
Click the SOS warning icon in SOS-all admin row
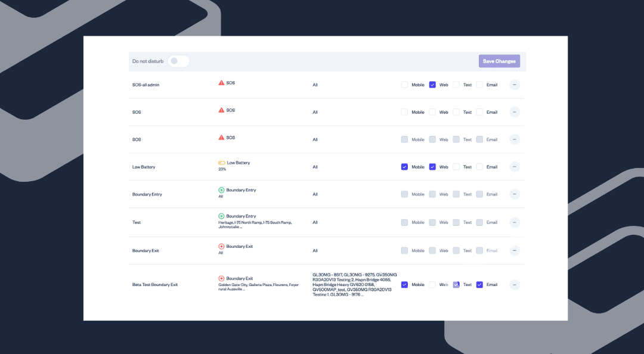tap(221, 83)
